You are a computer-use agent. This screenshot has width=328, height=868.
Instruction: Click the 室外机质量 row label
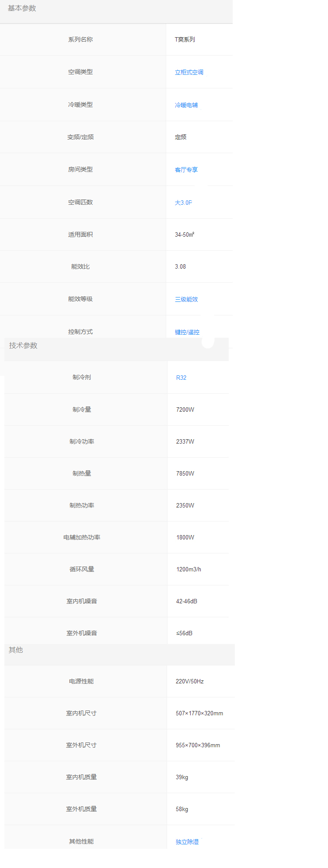pos(81,809)
